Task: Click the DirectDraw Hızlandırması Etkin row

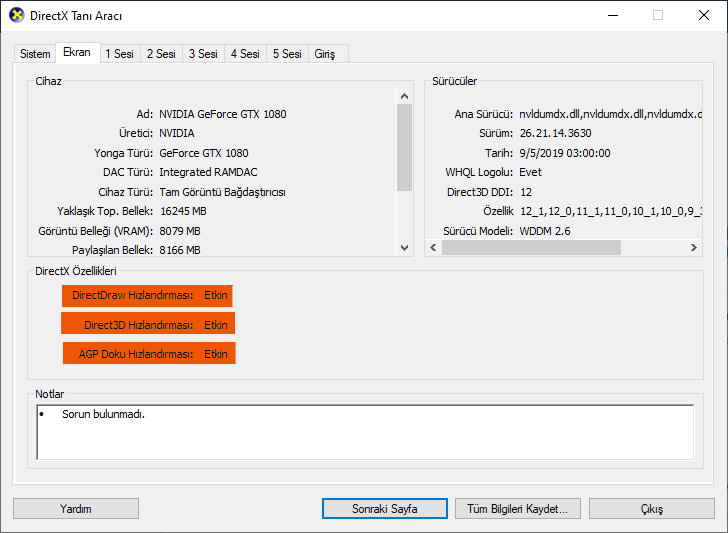Action: (147, 296)
